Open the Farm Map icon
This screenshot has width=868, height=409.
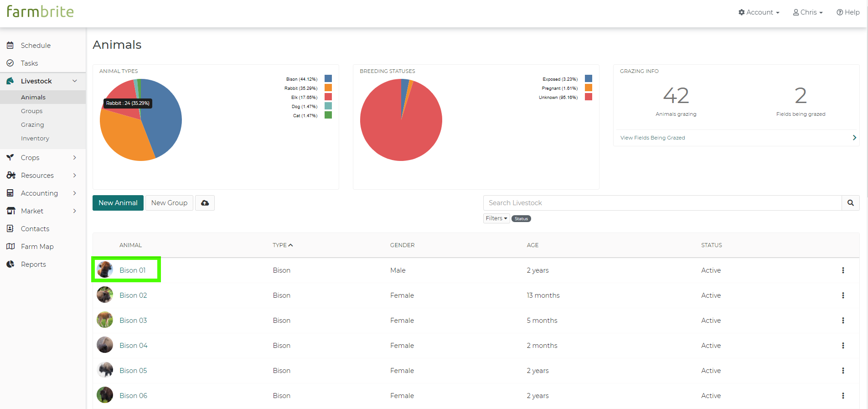click(x=10, y=246)
